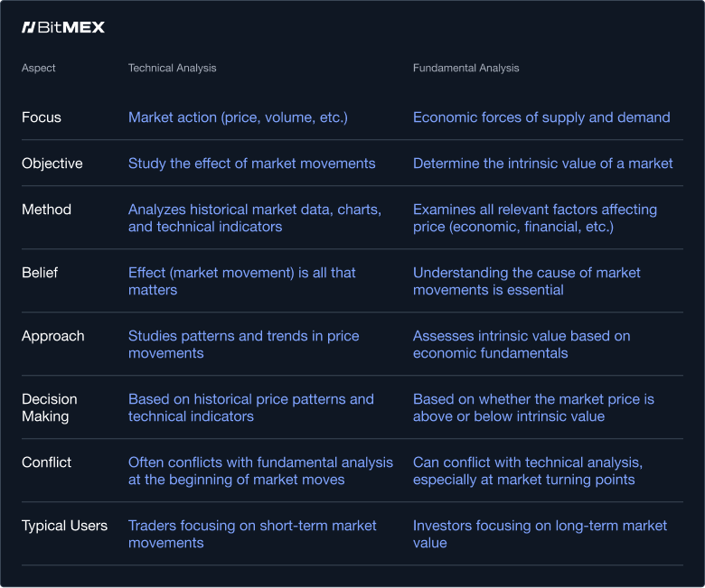Click "Market action (price, volume, etc.)" text
The image size is (705, 588).
[238, 117]
